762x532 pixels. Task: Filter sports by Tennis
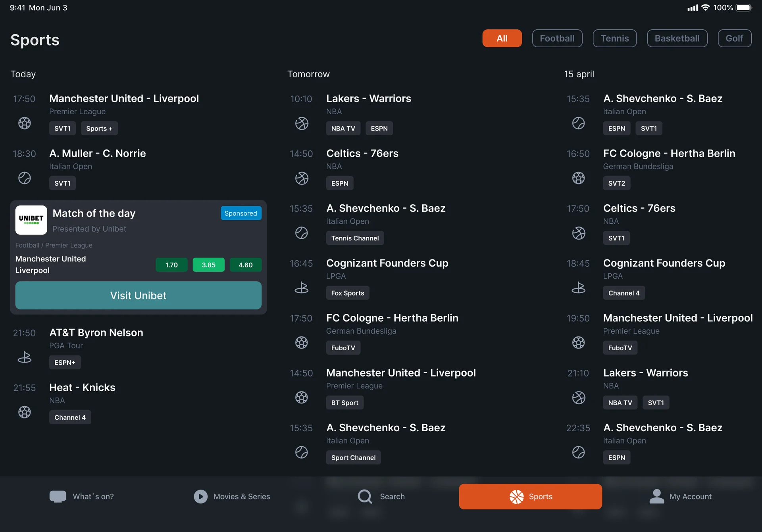[x=615, y=38]
